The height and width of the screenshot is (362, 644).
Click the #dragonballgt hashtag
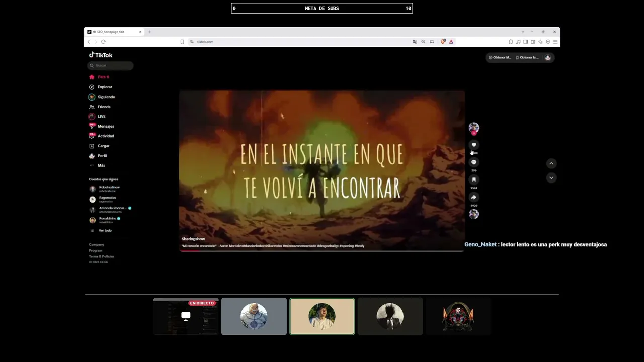[x=328, y=246]
